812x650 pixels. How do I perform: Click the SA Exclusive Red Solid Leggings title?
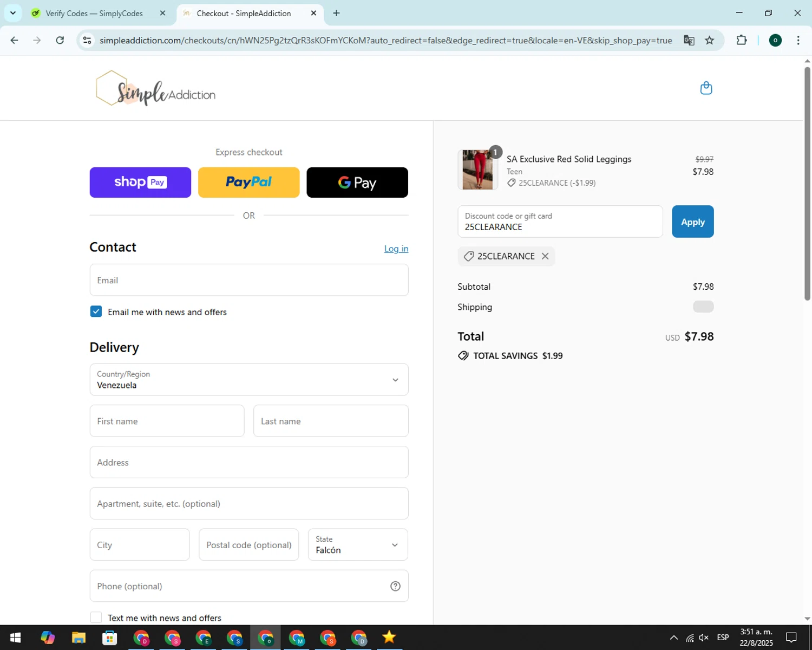(x=569, y=159)
